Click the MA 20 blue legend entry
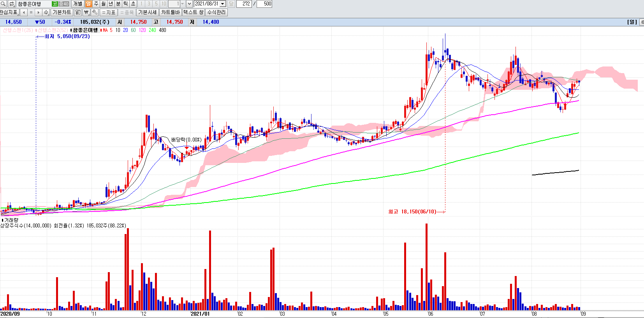 pos(125,30)
